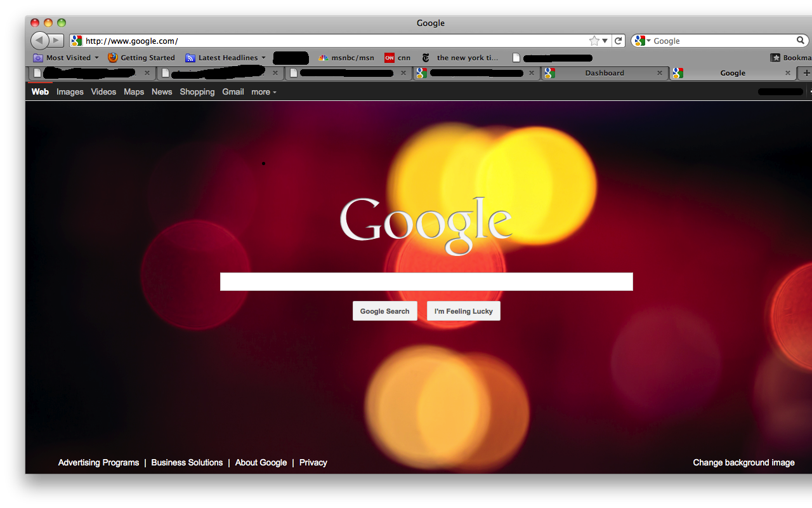Image resolution: width=812 pixels, height=508 pixels.
Task: Close the active Google tab
Action: tap(788, 73)
